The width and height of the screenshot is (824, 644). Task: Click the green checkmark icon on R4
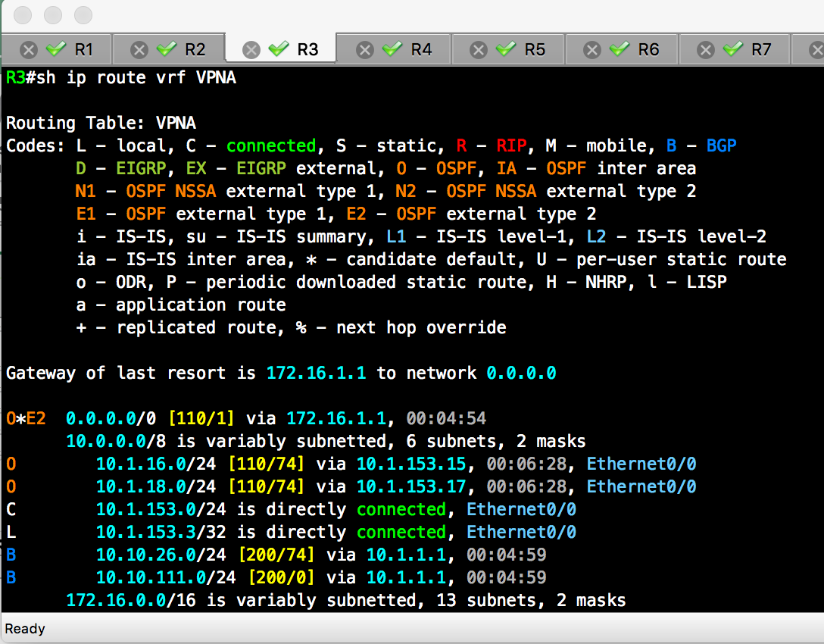click(392, 49)
